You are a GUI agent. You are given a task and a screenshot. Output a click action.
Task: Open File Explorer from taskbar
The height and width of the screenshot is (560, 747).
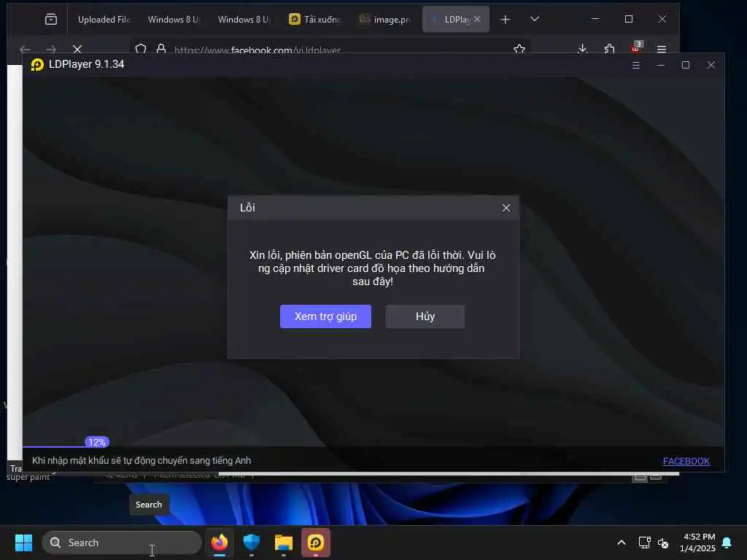pos(284,542)
